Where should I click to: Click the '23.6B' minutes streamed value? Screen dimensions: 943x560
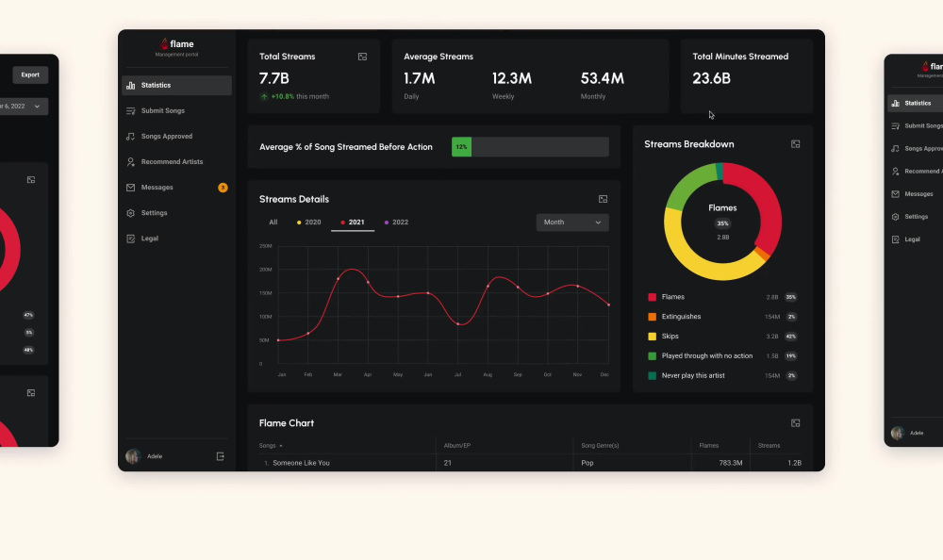click(x=711, y=78)
